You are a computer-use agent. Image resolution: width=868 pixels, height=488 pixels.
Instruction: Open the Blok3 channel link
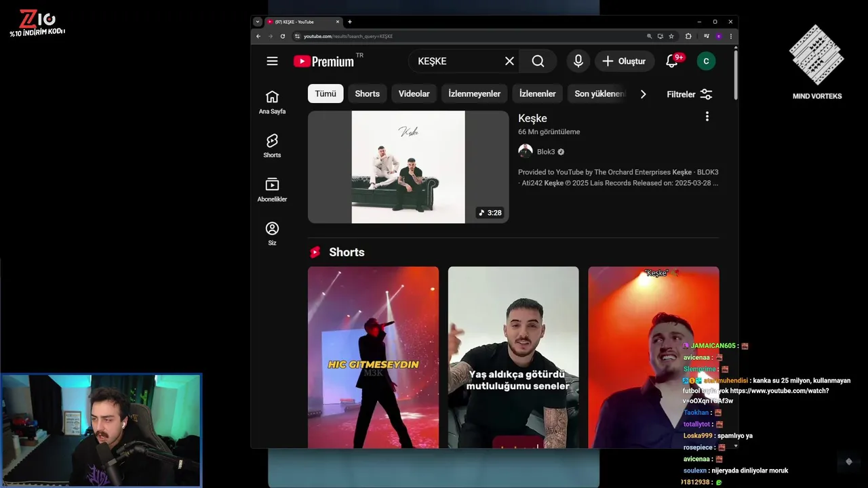tap(546, 152)
